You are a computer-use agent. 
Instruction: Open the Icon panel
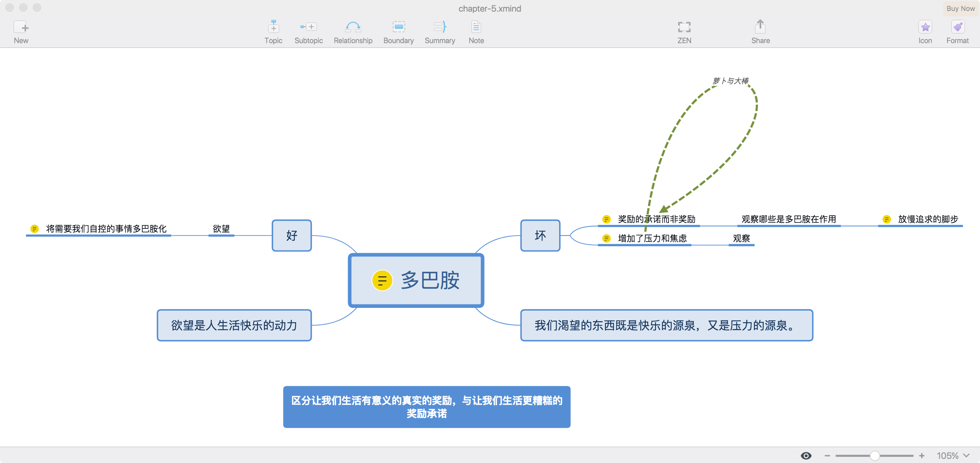[925, 27]
